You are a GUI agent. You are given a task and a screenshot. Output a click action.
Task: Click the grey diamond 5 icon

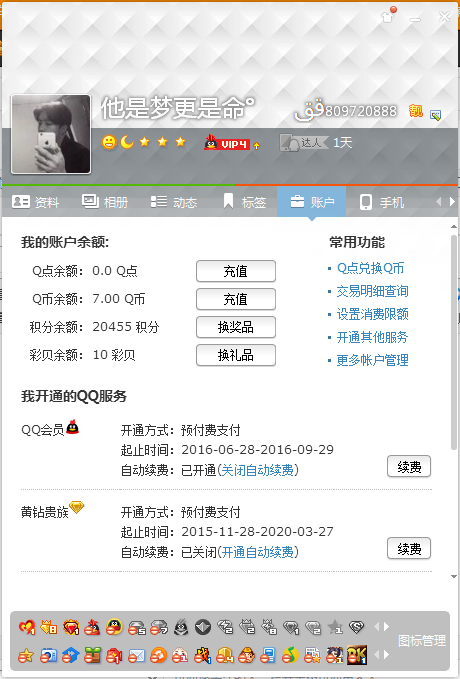[136, 627]
